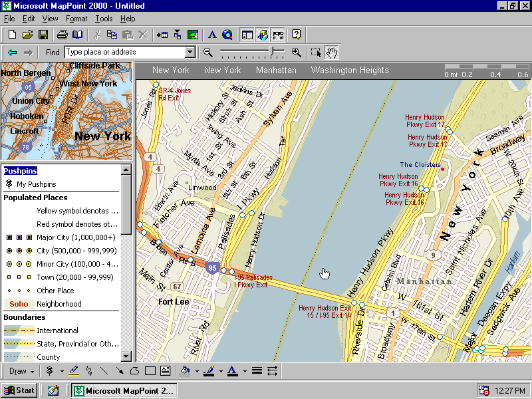532x399 pixels.
Task: Click the Cut scissors icon
Action: pyautogui.click(x=97, y=35)
